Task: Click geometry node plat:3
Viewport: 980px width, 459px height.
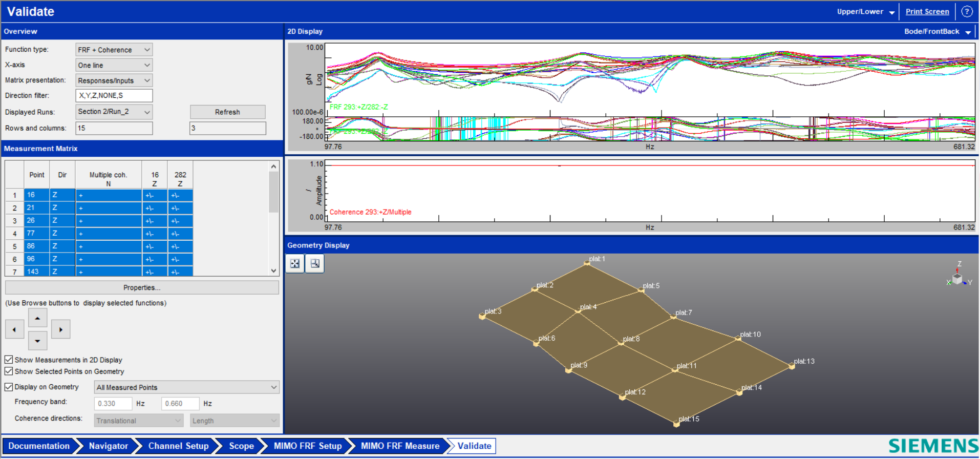Action: pos(482,316)
